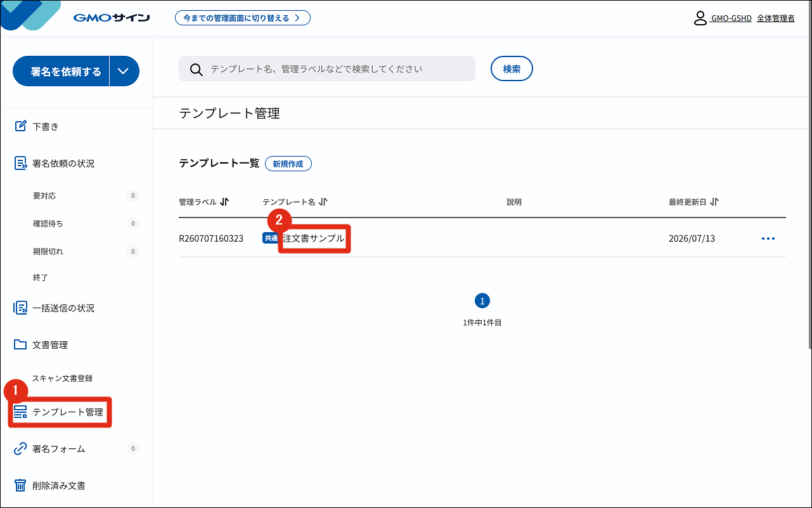
Task: Click the 一括送信の状況 icon
Action: coord(20,308)
